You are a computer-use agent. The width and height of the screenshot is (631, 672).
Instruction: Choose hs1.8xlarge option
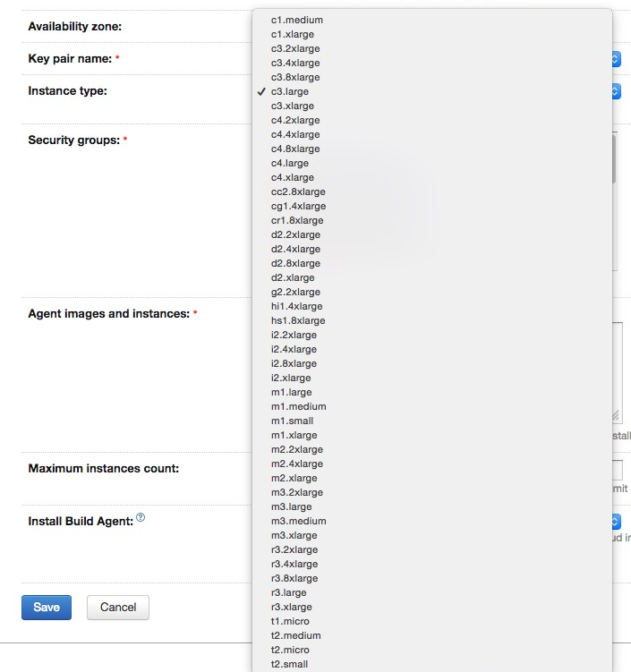pyautogui.click(x=432, y=320)
